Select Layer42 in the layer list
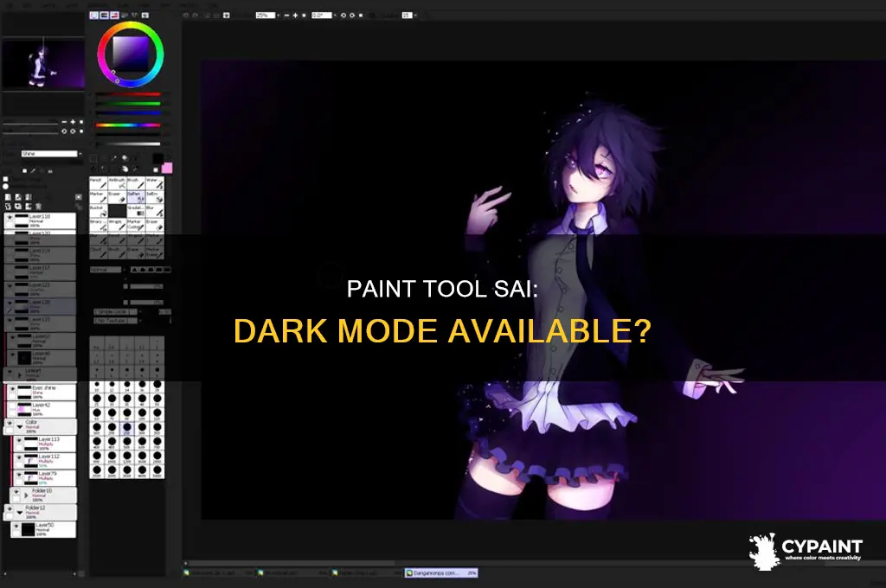The width and height of the screenshot is (886, 588). click(x=41, y=409)
